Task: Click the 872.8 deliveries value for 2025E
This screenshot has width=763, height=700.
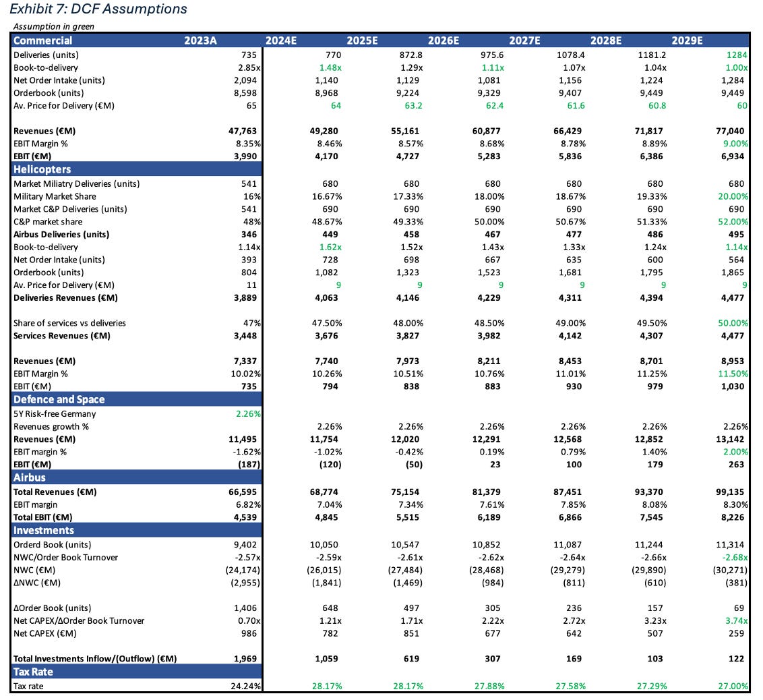Action: (x=411, y=55)
